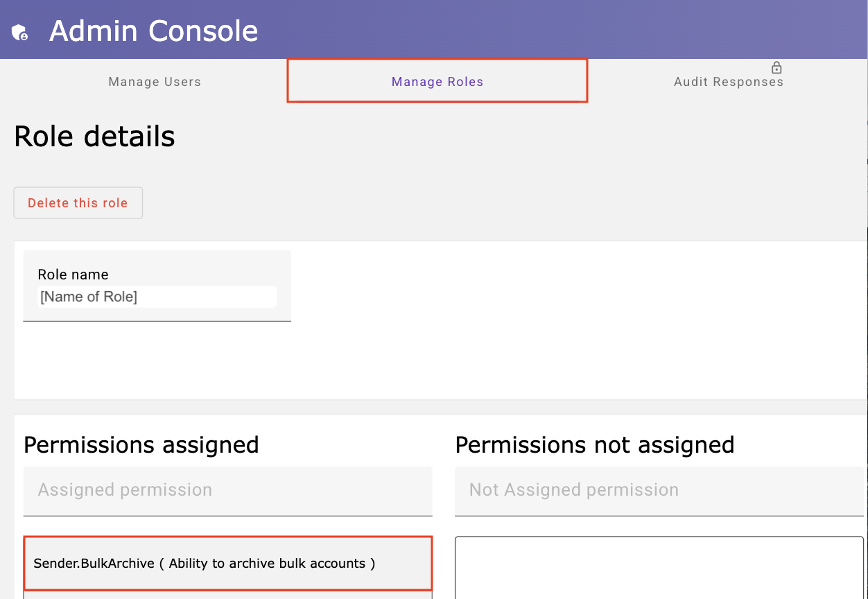Viewport: 868px width, 599px height.
Task: Focus the Not Assigned permission filter field
Action: pyautogui.click(x=659, y=491)
